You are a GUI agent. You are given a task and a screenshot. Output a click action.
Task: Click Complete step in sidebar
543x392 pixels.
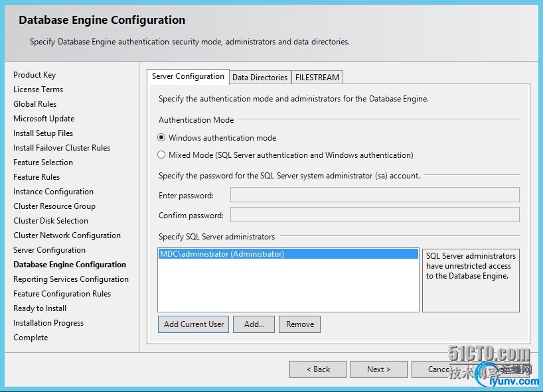pos(31,338)
